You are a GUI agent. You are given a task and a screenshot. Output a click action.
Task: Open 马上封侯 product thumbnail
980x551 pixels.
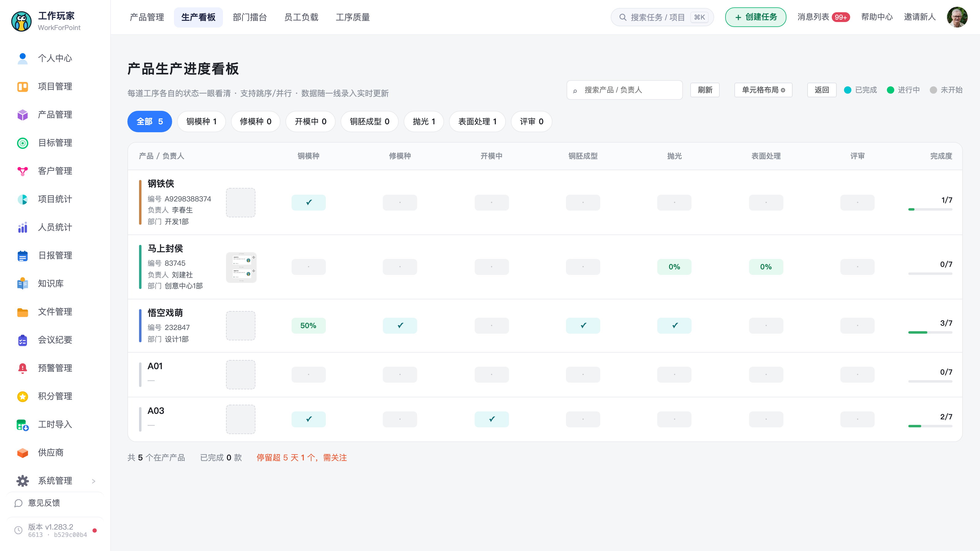tap(241, 267)
